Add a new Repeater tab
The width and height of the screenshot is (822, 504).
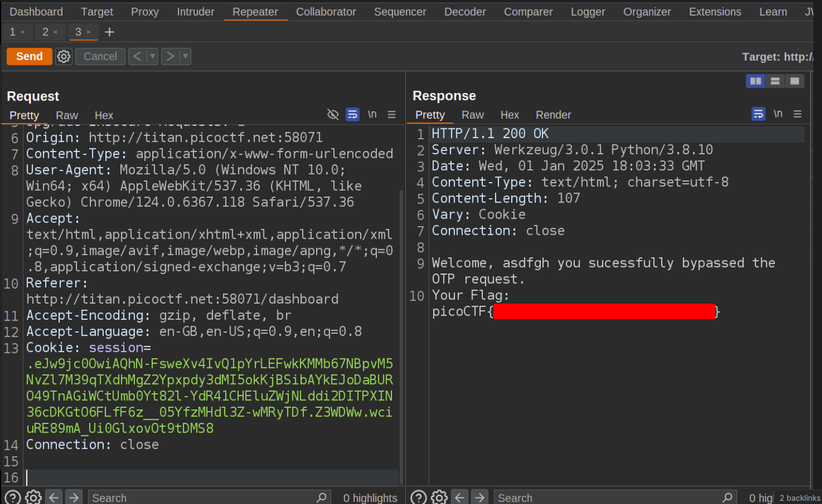click(x=110, y=32)
